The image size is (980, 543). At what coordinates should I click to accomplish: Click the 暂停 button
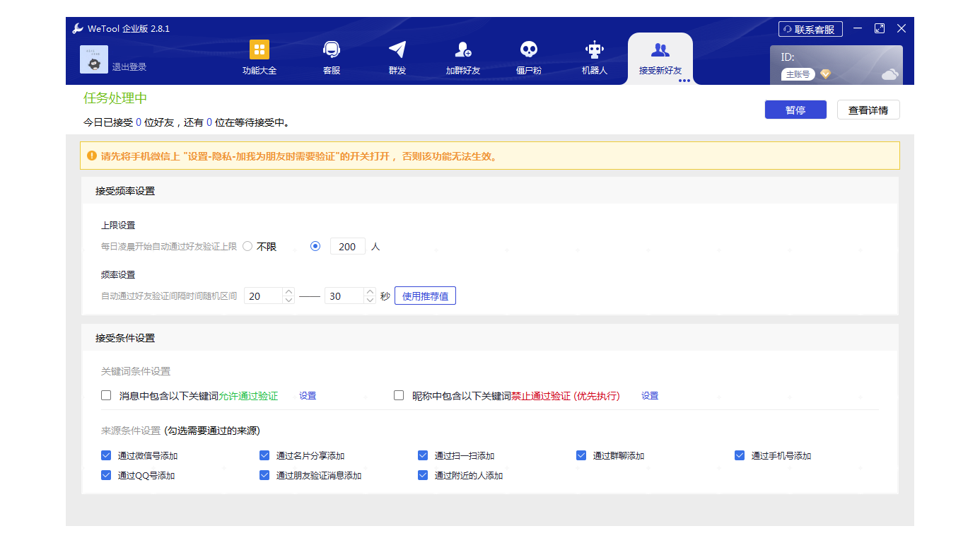795,110
